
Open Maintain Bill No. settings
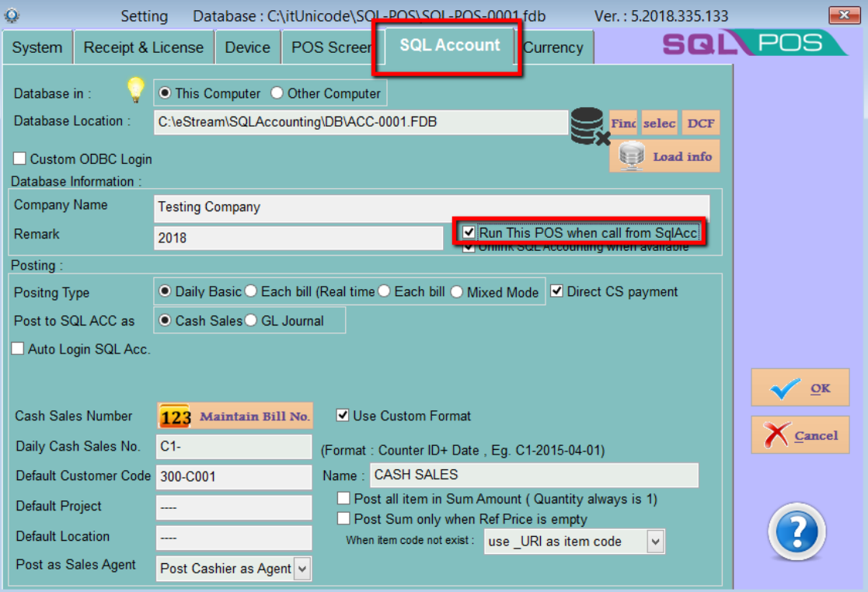tap(235, 416)
